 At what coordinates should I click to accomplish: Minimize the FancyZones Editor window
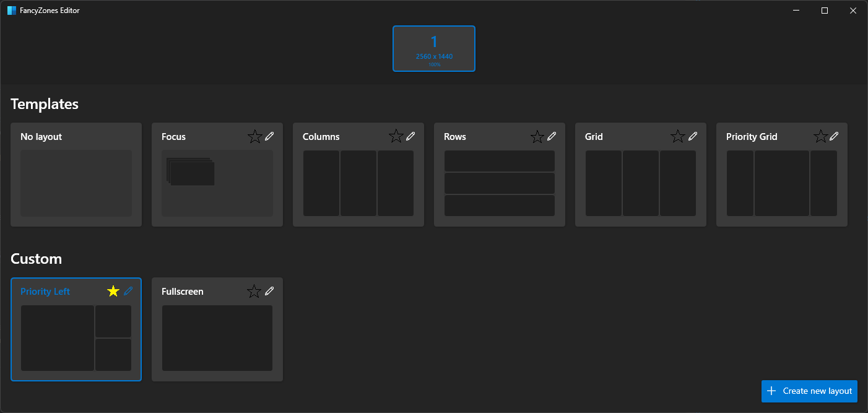[796, 11]
